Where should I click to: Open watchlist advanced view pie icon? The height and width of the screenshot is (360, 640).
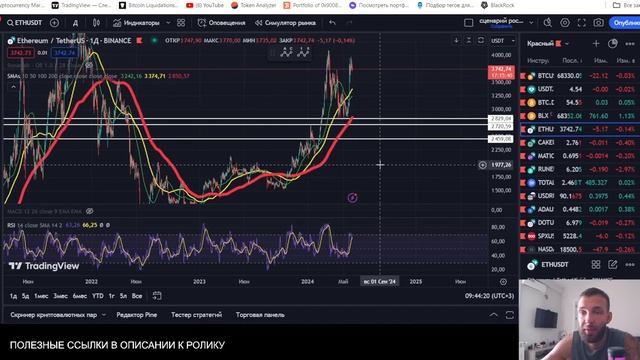click(613, 43)
